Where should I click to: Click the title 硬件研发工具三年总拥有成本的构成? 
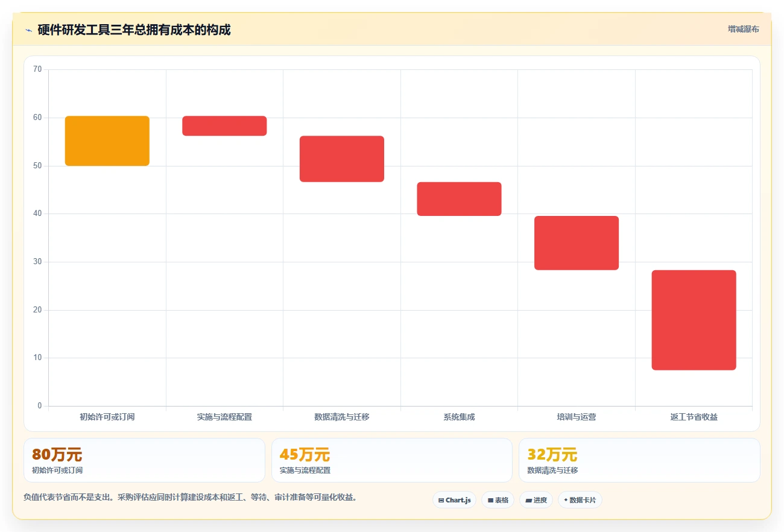(134, 30)
